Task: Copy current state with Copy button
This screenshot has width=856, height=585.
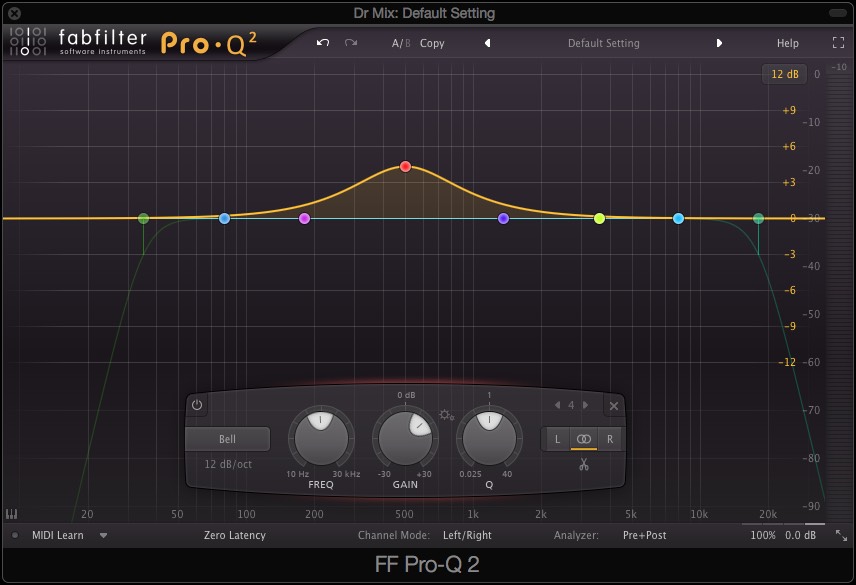Action: 432,43
